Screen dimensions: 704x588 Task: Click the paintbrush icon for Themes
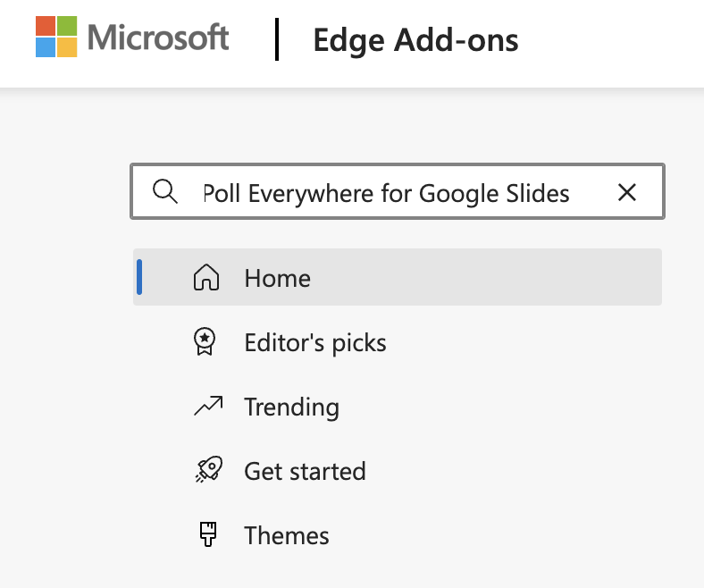click(x=206, y=535)
